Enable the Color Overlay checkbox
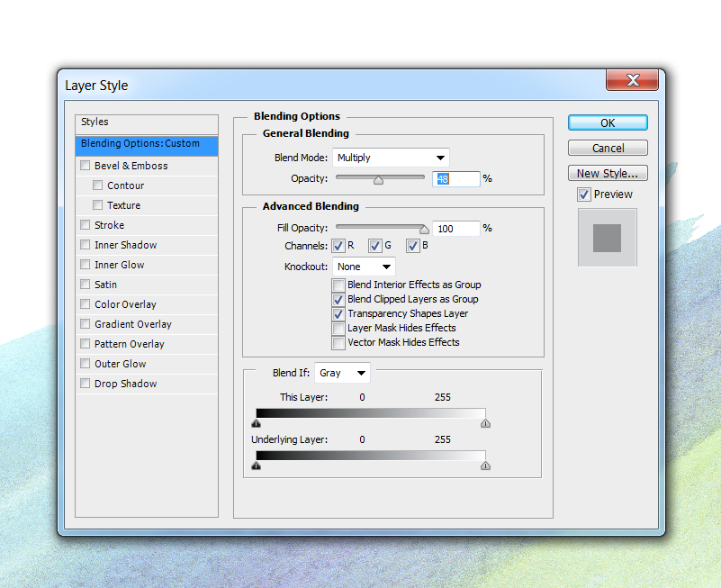Viewport: 721px width, 588px height. 86,303
